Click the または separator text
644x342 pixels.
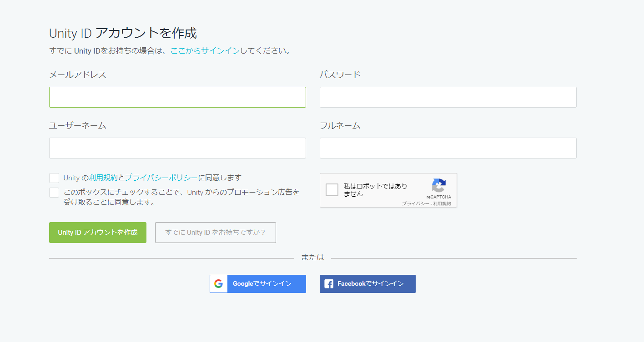313,258
